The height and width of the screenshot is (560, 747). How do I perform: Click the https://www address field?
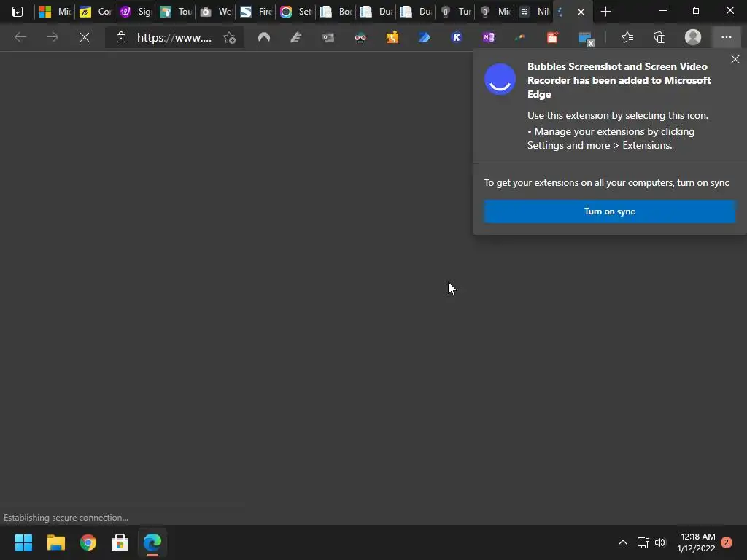pyautogui.click(x=174, y=38)
